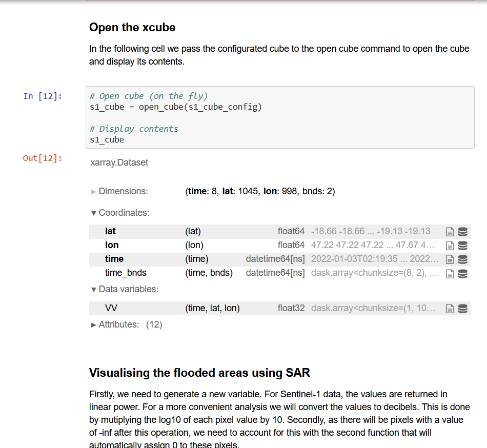This screenshot has height=448, width=487.
Task: Click the '(time, lat, lon)' dimensions text
Action: 212,308
